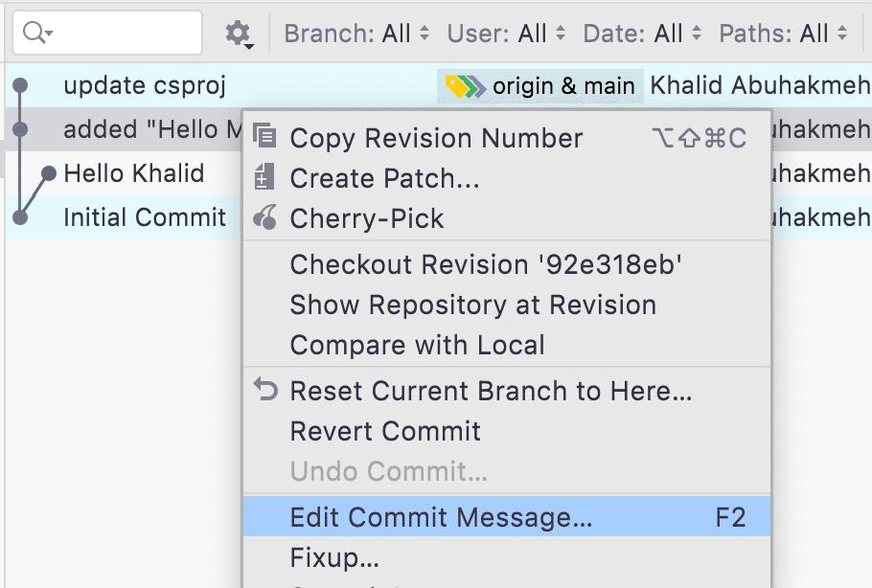The image size is (872, 588).
Task: Click the Copy Revision Number icon
Action: coord(264,135)
